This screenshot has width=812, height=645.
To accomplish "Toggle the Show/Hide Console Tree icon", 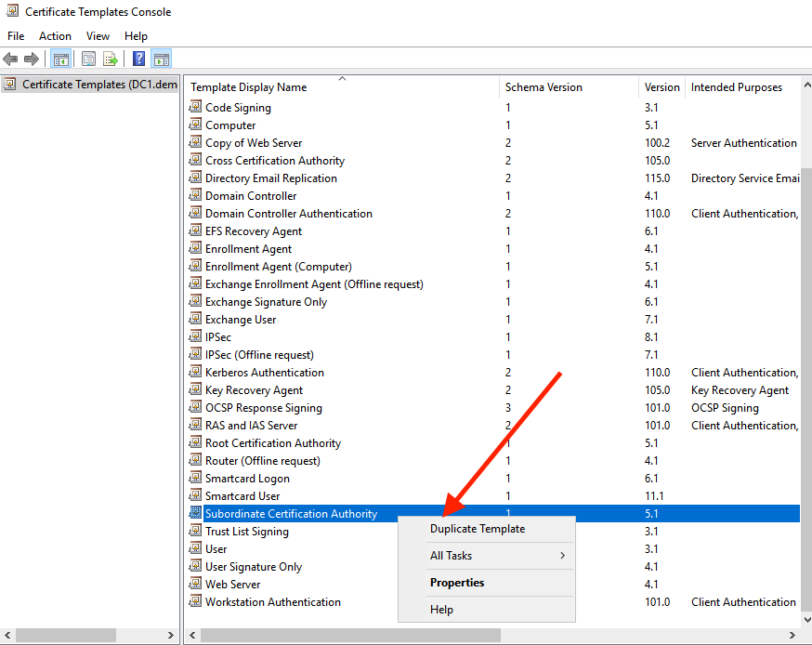I will tap(61, 59).
